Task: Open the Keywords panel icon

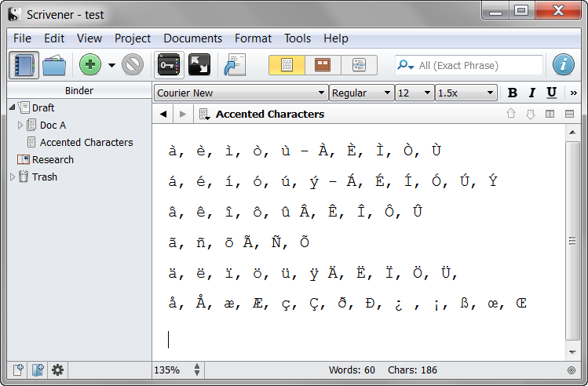Action: pos(169,65)
